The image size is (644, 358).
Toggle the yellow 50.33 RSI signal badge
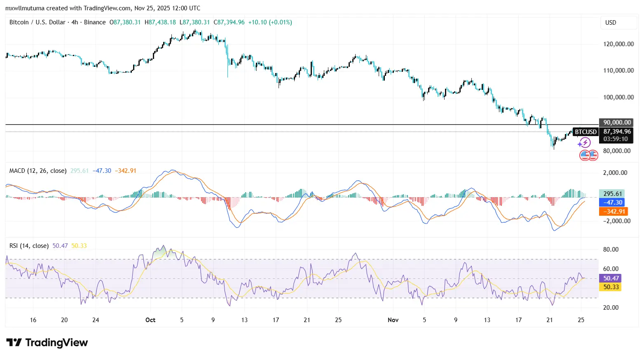(x=610, y=287)
